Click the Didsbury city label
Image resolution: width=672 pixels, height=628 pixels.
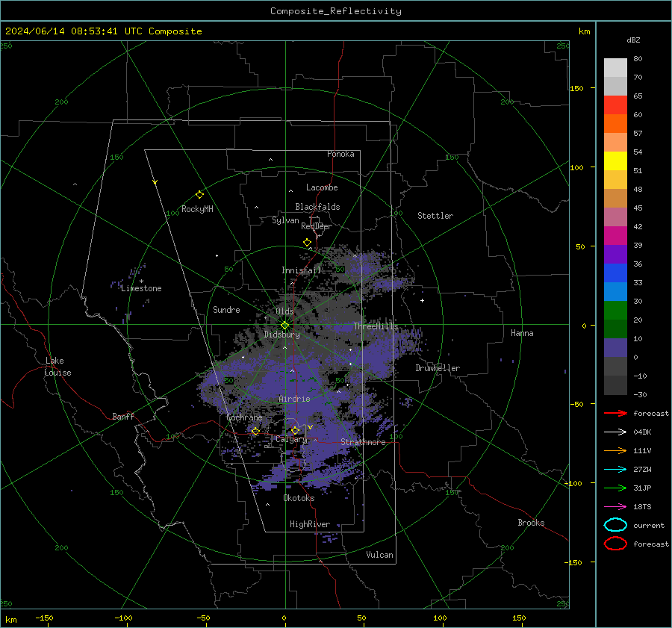pos(282,335)
